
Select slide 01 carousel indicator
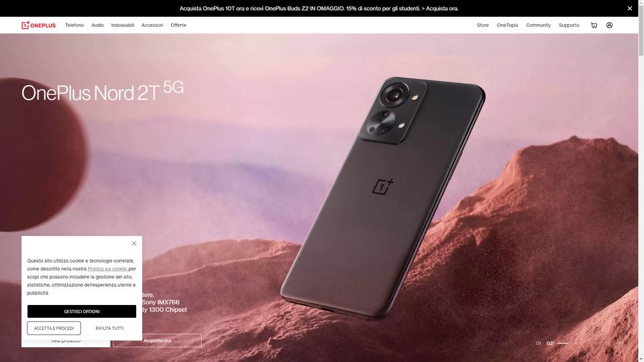click(x=539, y=343)
